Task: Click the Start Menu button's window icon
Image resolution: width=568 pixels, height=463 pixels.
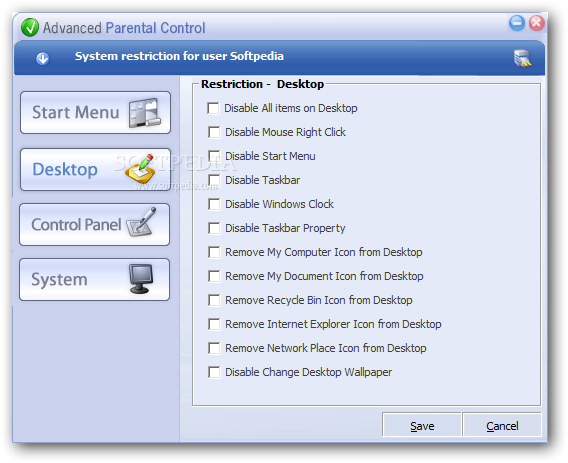Action: coord(145,112)
